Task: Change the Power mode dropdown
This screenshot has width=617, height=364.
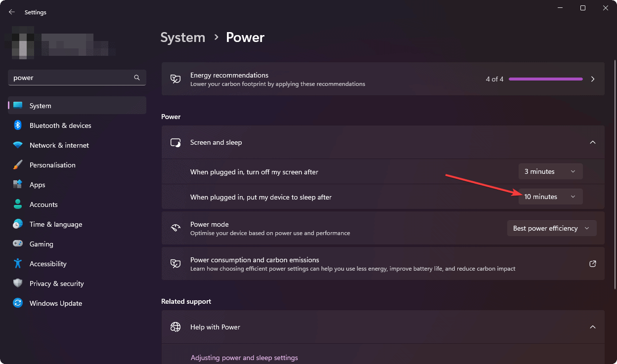Action: click(551, 228)
